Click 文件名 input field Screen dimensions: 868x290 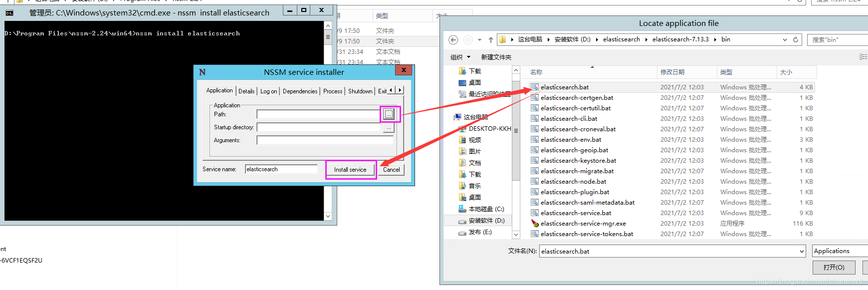pyautogui.click(x=668, y=252)
